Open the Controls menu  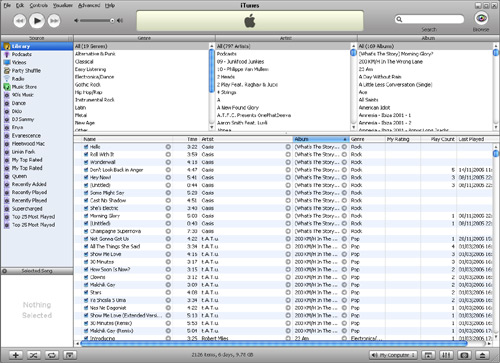[39, 5]
